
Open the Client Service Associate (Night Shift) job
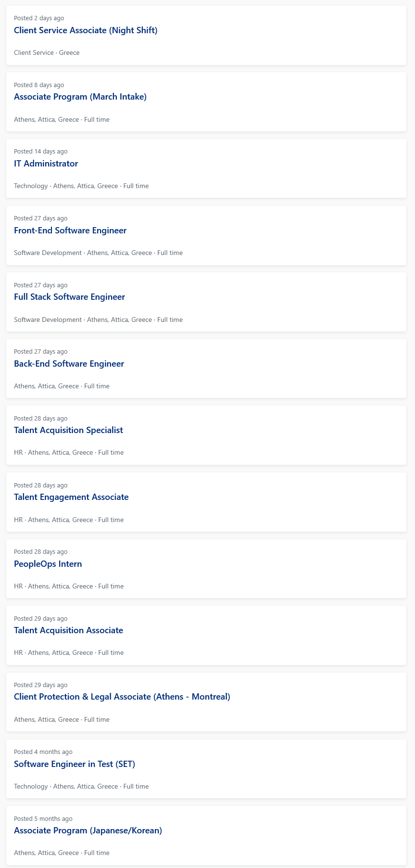[86, 30]
